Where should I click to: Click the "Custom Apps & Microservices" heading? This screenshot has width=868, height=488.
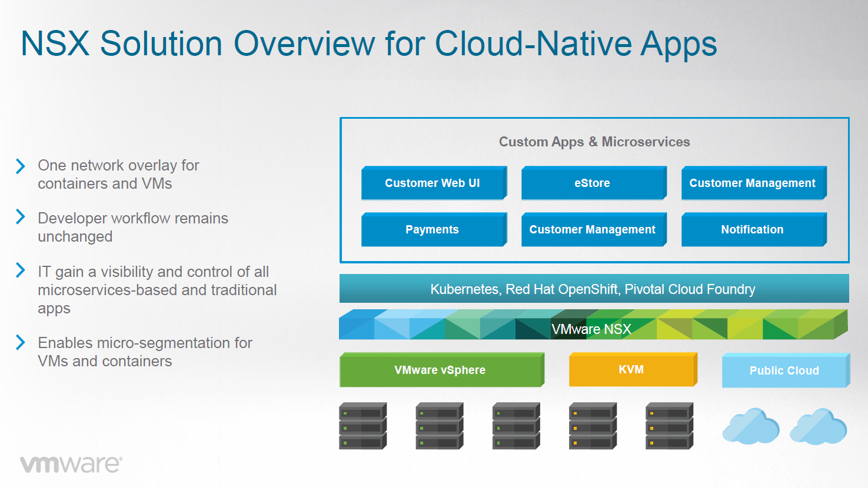(x=594, y=142)
